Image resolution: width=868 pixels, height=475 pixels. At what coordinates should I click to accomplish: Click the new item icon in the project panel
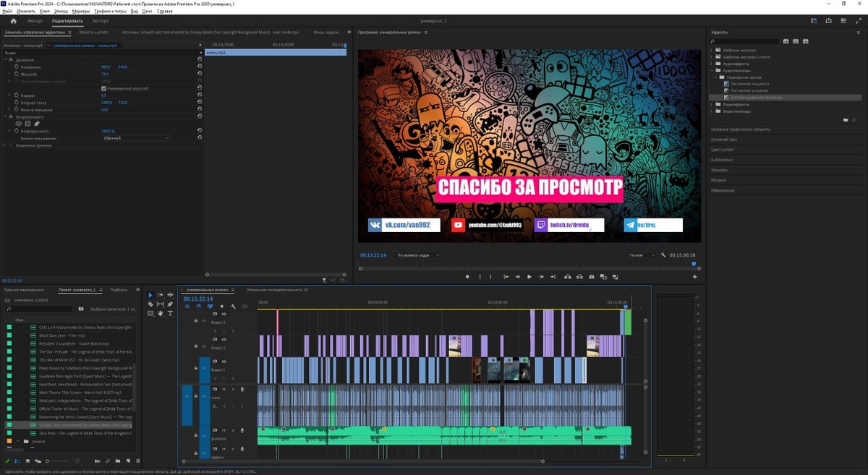point(128,461)
